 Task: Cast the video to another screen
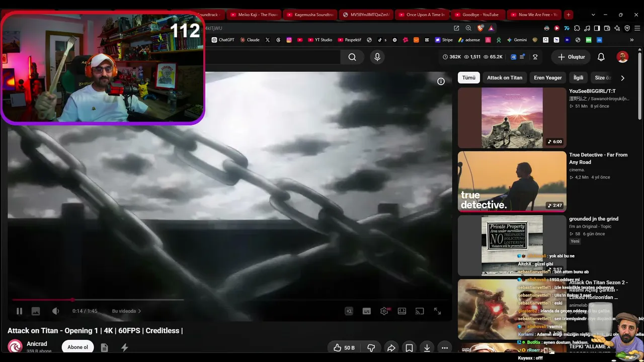click(420, 311)
